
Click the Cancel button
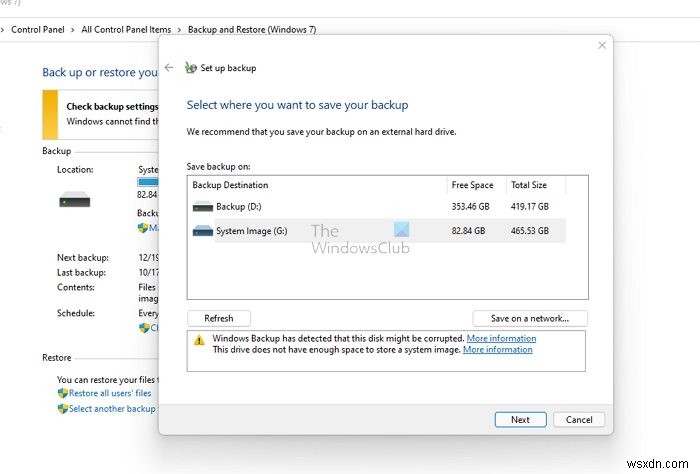pos(579,420)
